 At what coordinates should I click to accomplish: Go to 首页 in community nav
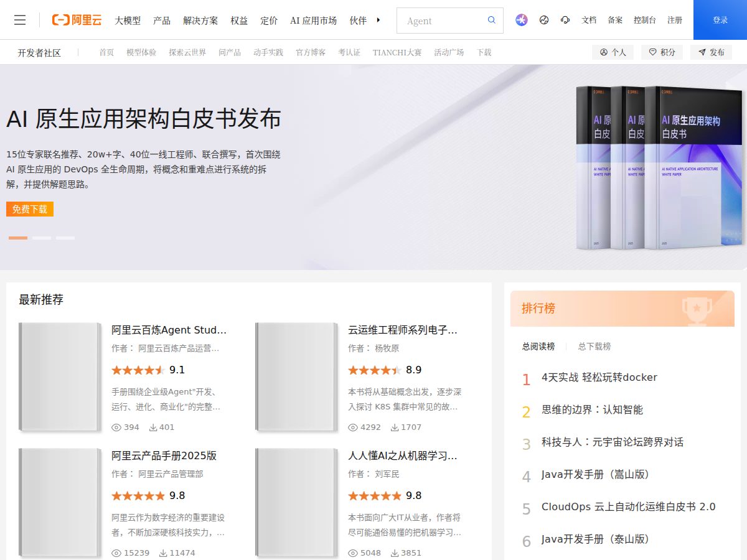pos(106,52)
